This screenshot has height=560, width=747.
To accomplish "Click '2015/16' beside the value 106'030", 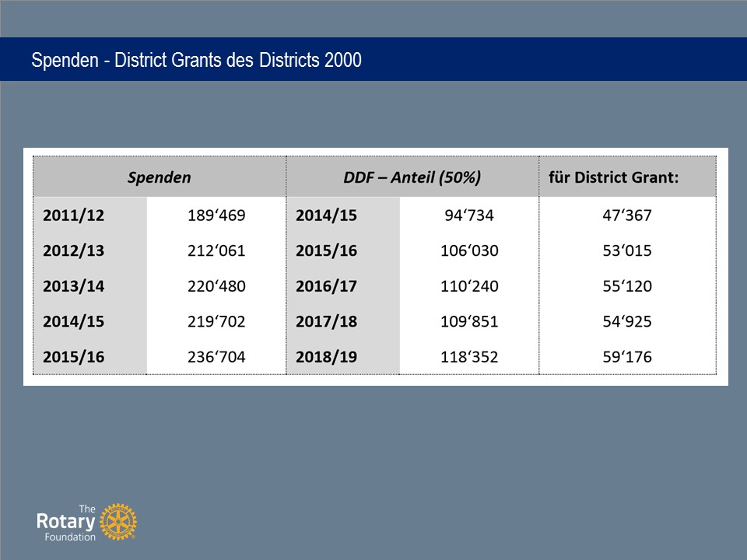I will pyautogui.click(x=326, y=250).
